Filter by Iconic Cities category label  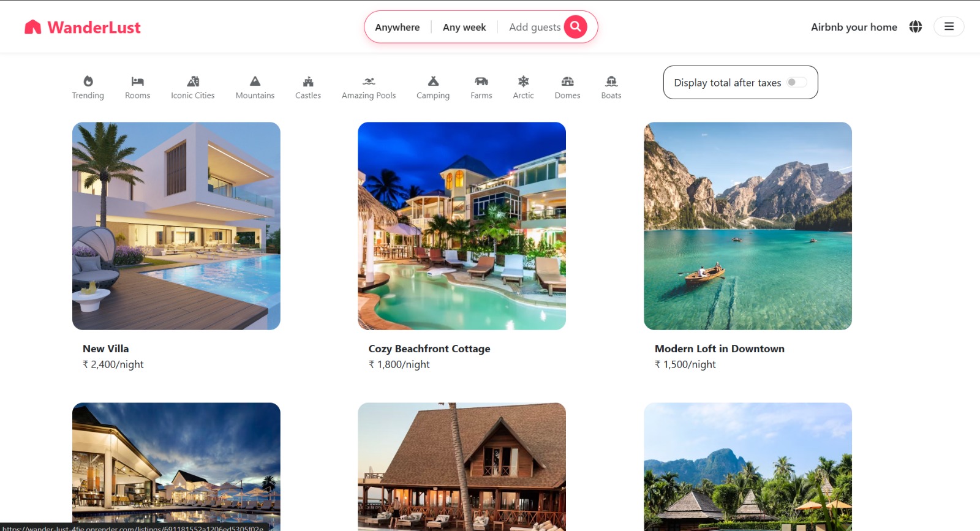click(x=193, y=96)
